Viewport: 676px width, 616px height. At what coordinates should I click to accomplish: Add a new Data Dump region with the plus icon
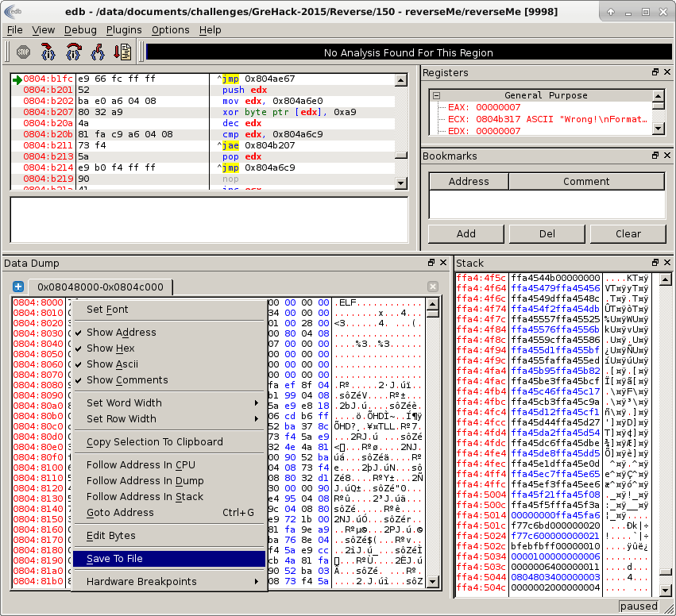point(17,287)
